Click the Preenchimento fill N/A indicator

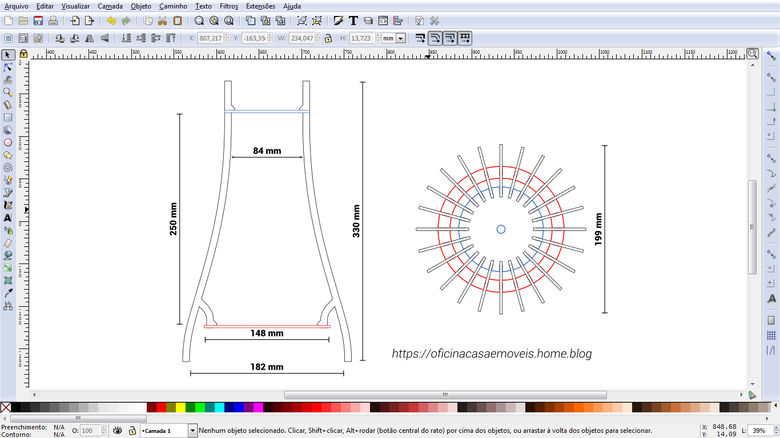point(59,426)
